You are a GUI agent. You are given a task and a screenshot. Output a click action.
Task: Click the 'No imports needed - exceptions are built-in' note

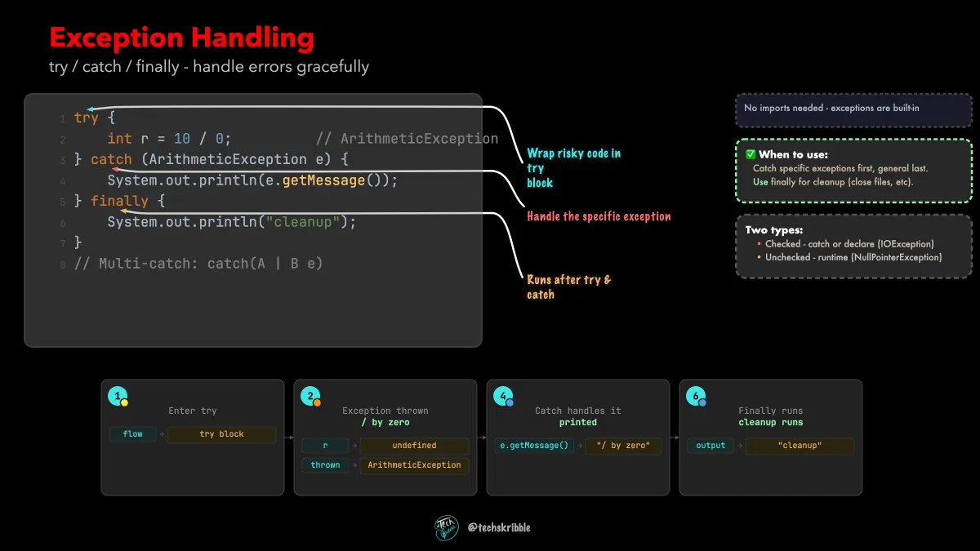click(x=831, y=108)
